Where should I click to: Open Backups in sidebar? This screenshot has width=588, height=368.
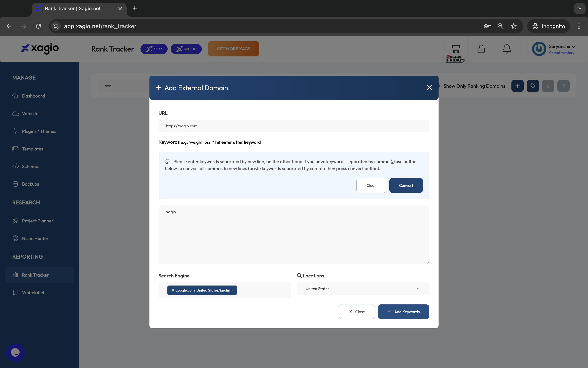[x=30, y=184]
